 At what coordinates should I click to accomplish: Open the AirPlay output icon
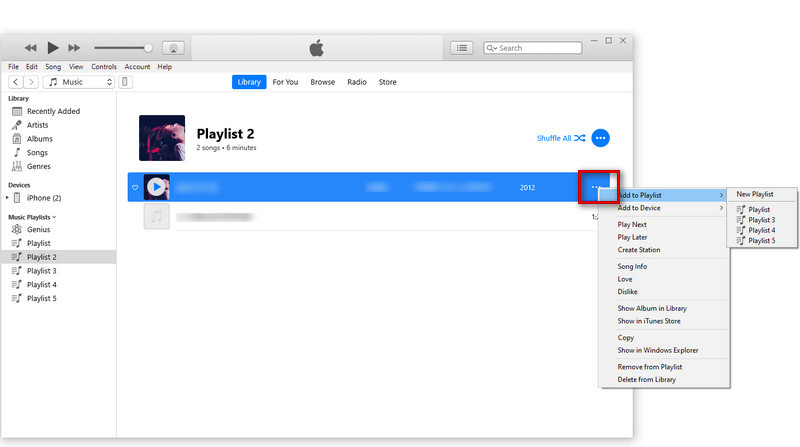click(172, 47)
